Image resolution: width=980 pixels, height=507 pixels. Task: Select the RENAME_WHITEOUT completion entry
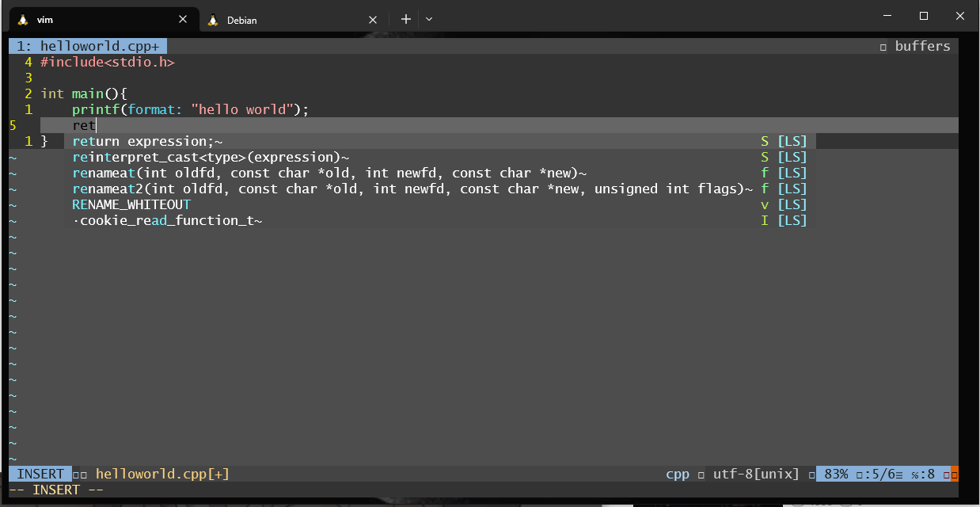pyautogui.click(x=131, y=204)
